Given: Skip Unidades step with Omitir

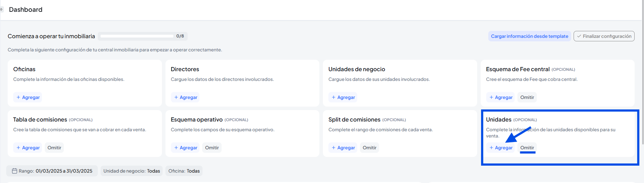Looking at the screenshot, I should tap(527, 148).
